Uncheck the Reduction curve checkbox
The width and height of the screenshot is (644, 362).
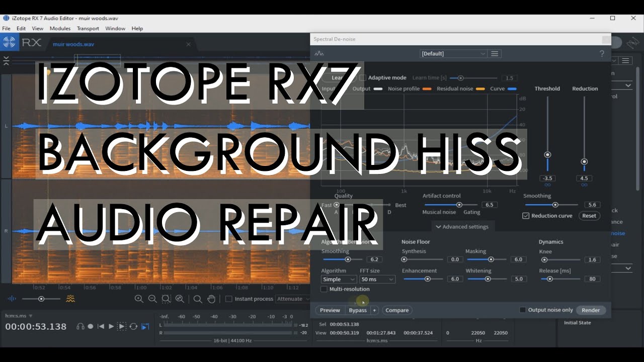click(526, 216)
